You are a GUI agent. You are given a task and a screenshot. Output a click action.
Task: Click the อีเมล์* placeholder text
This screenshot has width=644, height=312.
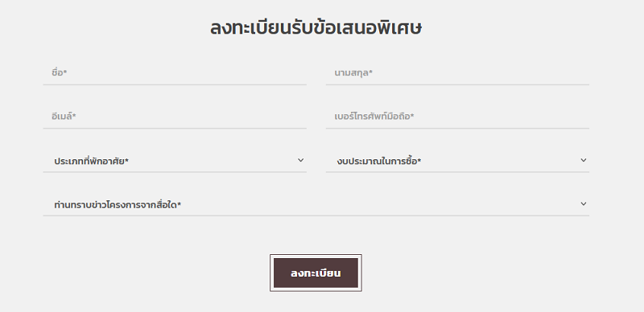click(x=64, y=116)
